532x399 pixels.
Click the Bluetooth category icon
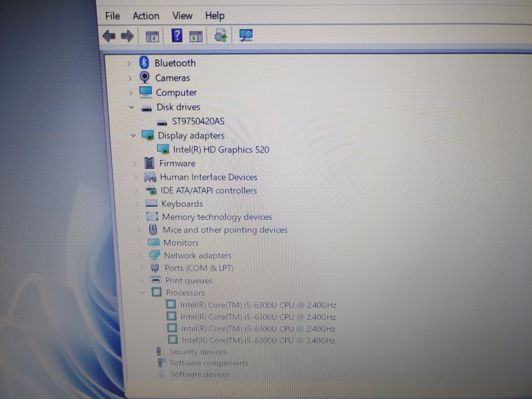click(x=144, y=63)
